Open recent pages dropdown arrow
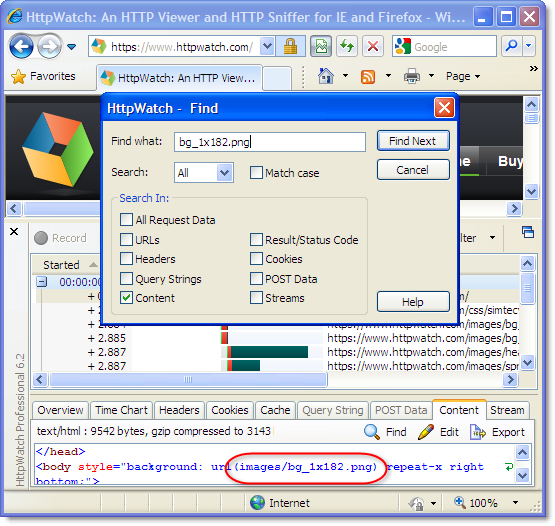Viewport: 555px width, 526px height. click(72, 47)
